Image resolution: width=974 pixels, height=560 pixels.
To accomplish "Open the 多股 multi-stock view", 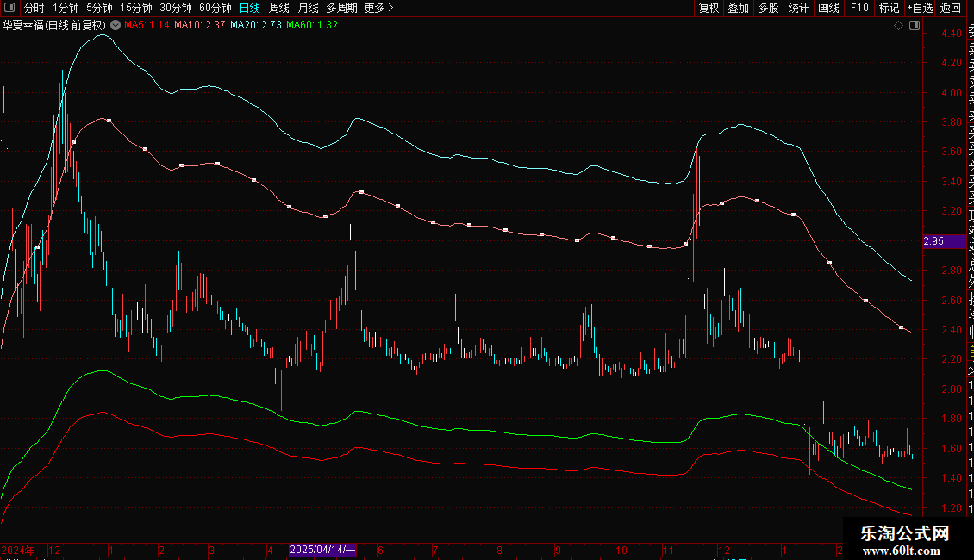I will 768,8.
